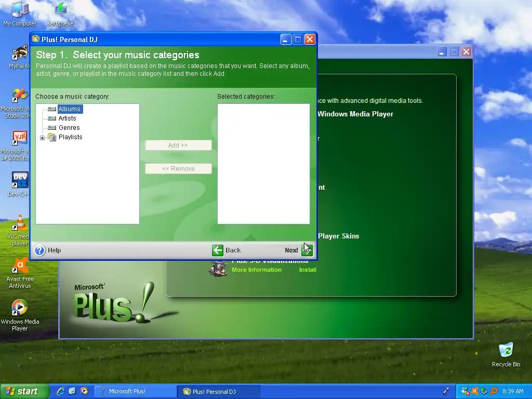The height and width of the screenshot is (399, 532).
Task: Switch to Plus! Personal DJ taskbar button
Action: coord(219,392)
